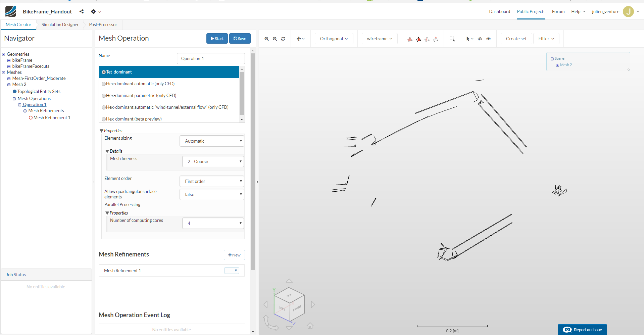Select the face pick mode icon
Screen dimensions: 644x335
coord(418,39)
